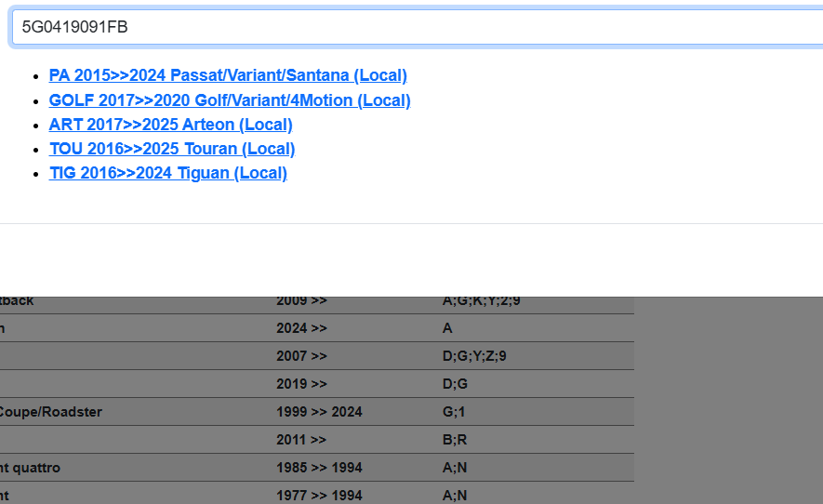Click the "2007 >>" year cell
Viewport: 823px width, 504px height.
(301, 356)
